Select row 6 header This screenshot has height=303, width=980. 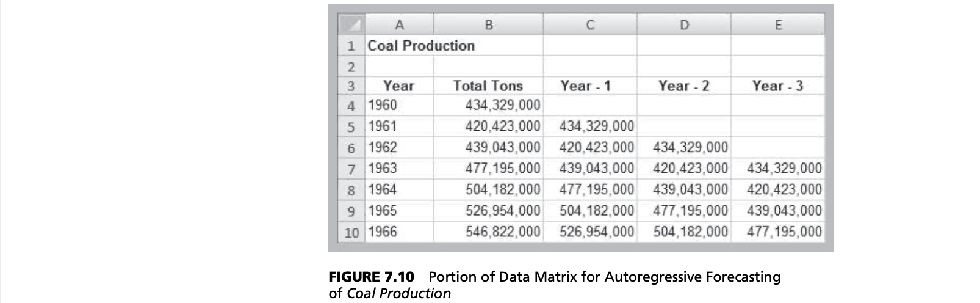[351, 147]
